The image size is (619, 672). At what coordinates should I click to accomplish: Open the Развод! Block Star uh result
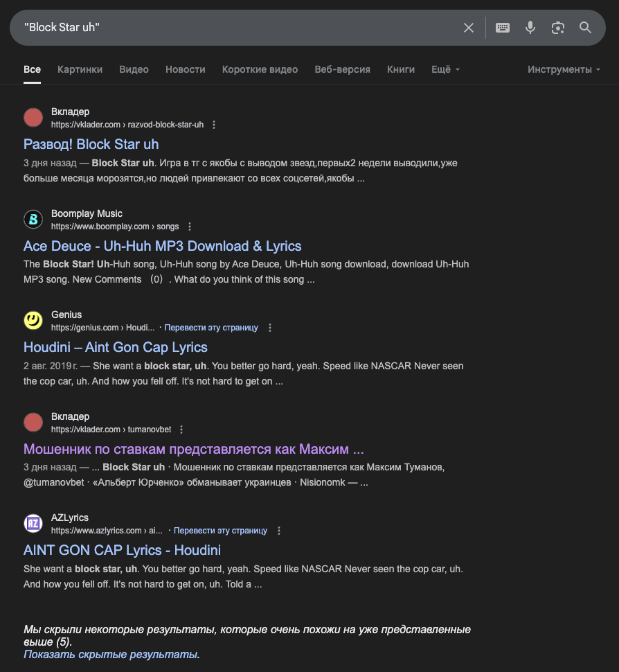(91, 144)
